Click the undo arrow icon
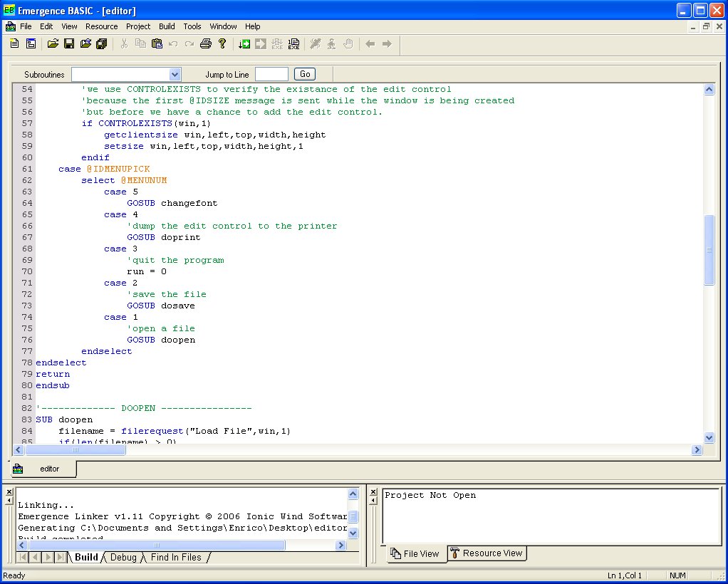This screenshot has height=584, width=728. (173, 43)
